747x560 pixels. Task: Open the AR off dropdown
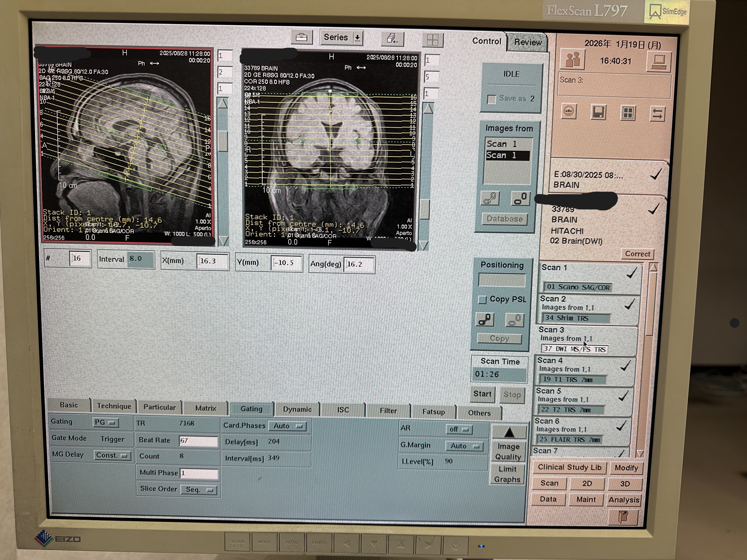(459, 429)
